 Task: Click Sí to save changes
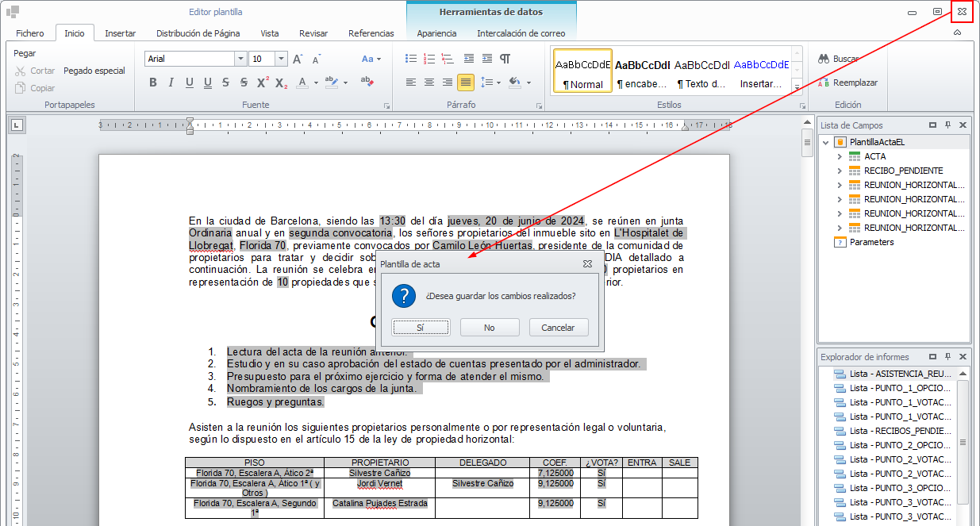(x=421, y=328)
